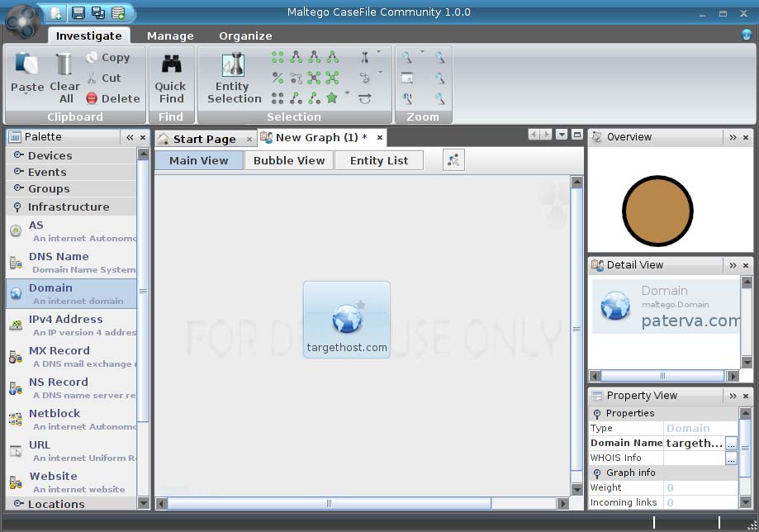Select the targethost.com domain entity on graph
Screen dimensions: 759x532
pyautogui.click(x=347, y=320)
